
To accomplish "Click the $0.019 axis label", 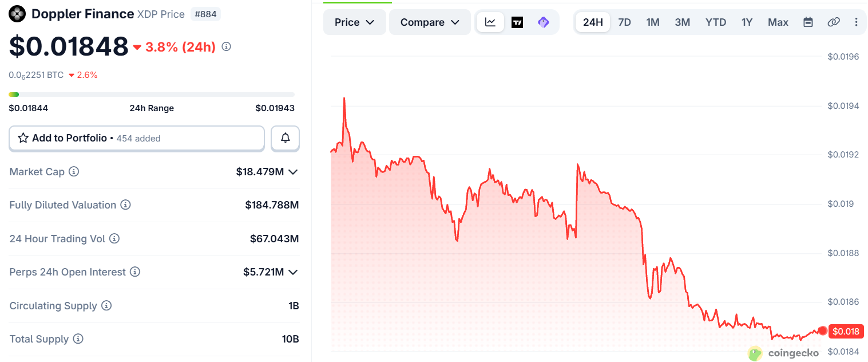I will 841,204.
